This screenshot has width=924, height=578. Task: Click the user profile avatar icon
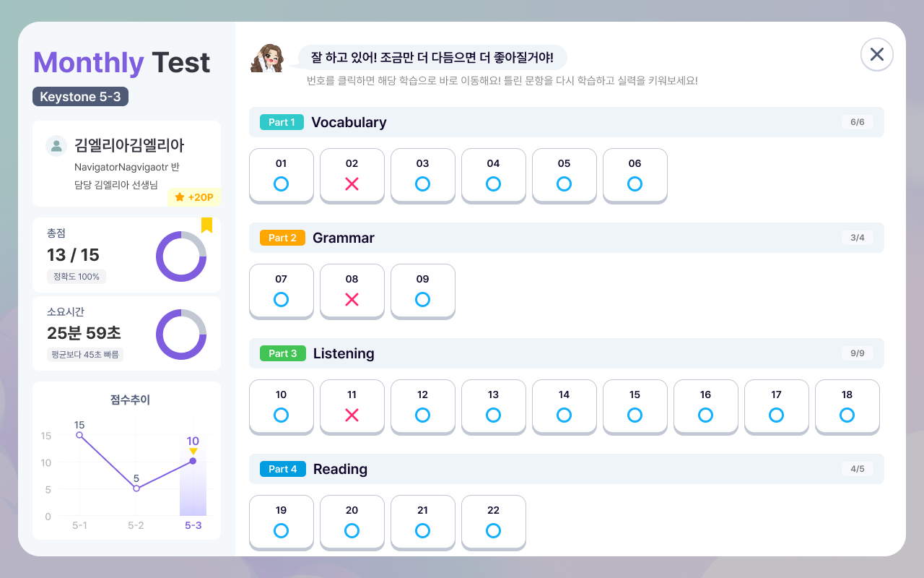56,145
